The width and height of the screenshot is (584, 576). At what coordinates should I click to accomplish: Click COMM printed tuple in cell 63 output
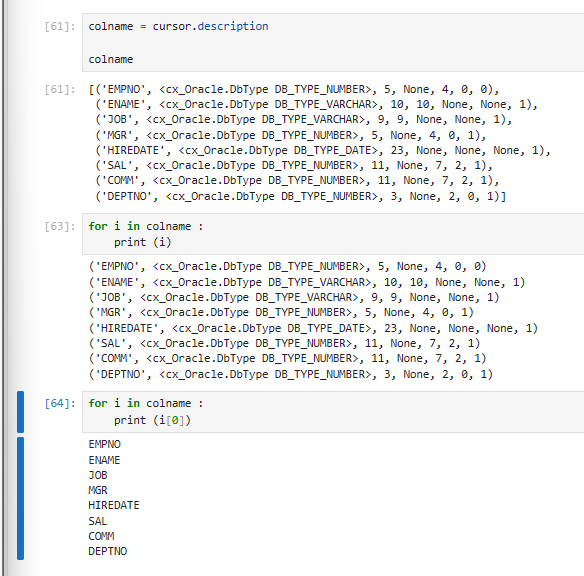tap(288, 358)
